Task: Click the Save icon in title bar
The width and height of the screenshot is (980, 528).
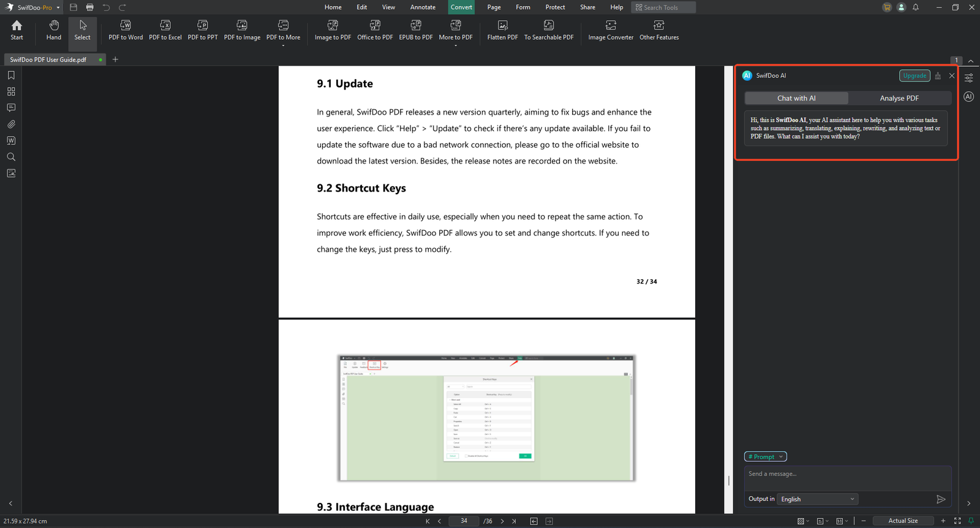Action: tap(73, 7)
